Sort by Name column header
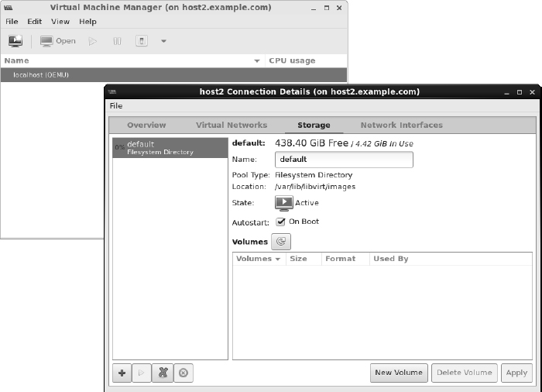 click(132, 60)
